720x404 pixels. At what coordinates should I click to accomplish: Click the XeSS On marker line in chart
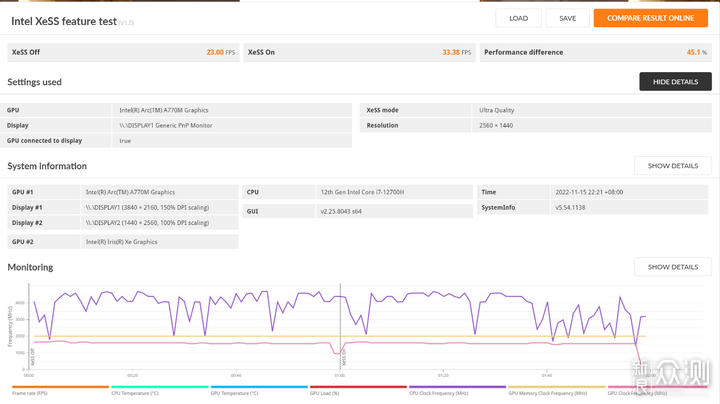[x=340, y=326]
